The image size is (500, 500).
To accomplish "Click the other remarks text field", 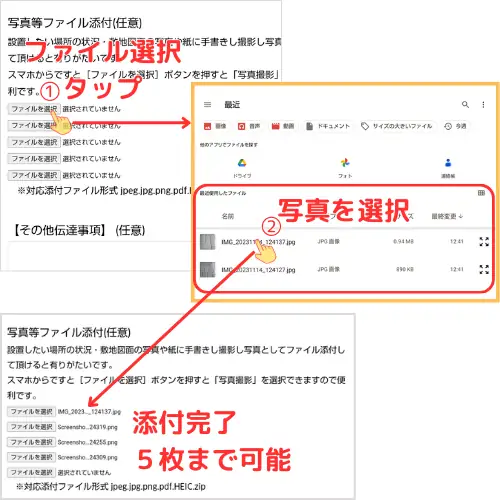I will (100, 255).
